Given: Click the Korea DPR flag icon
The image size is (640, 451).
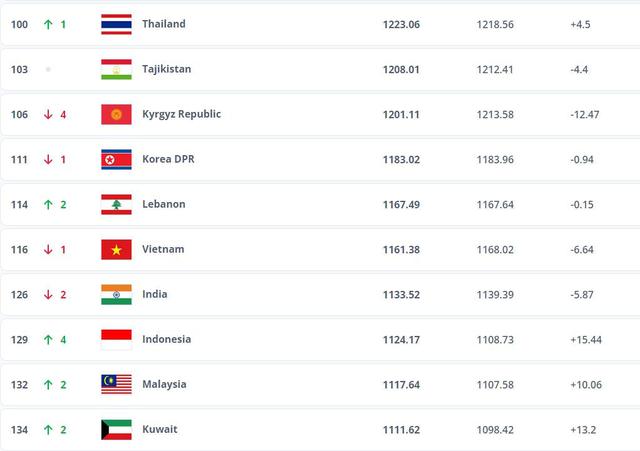Looking at the screenshot, I should (116, 159).
